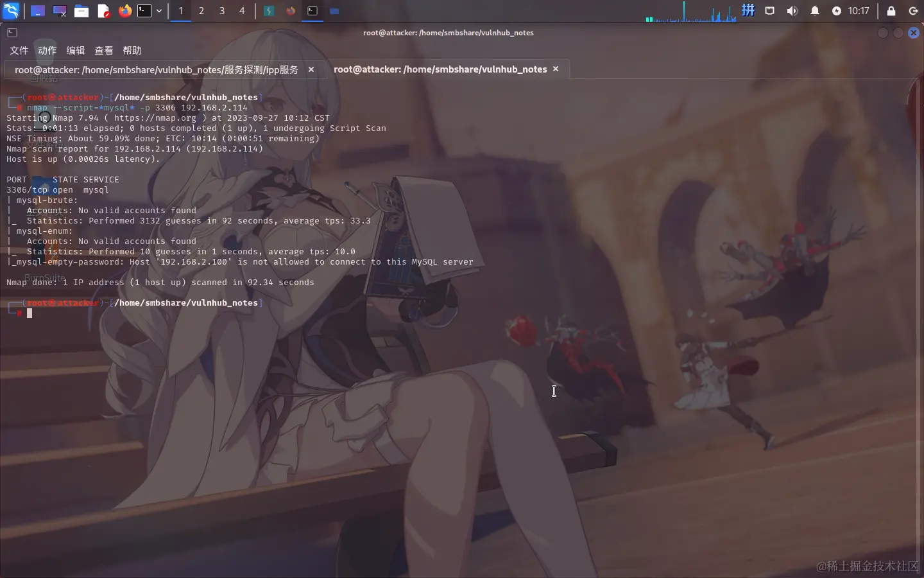Click the 'mysql-brute:' output line
The height and width of the screenshot is (578, 924).
coord(42,200)
